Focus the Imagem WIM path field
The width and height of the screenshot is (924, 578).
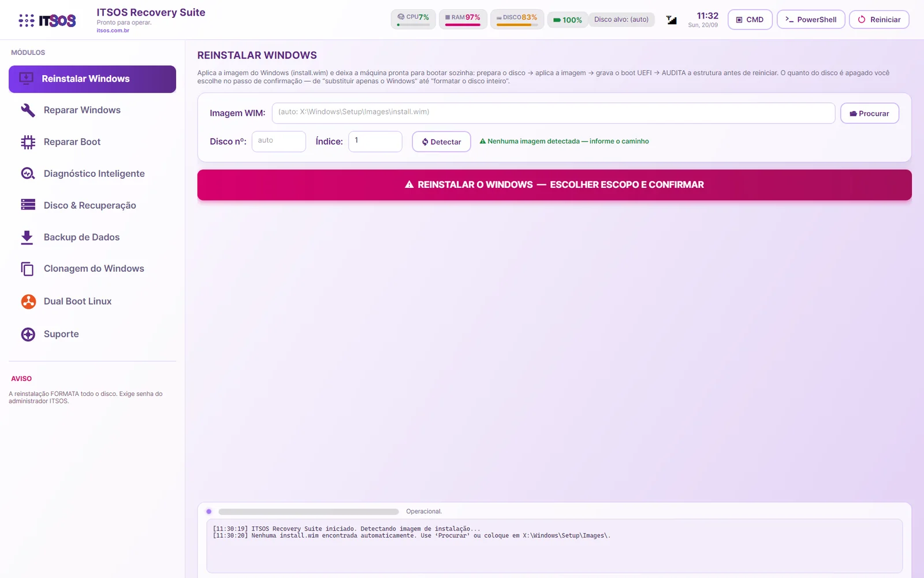click(553, 113)
